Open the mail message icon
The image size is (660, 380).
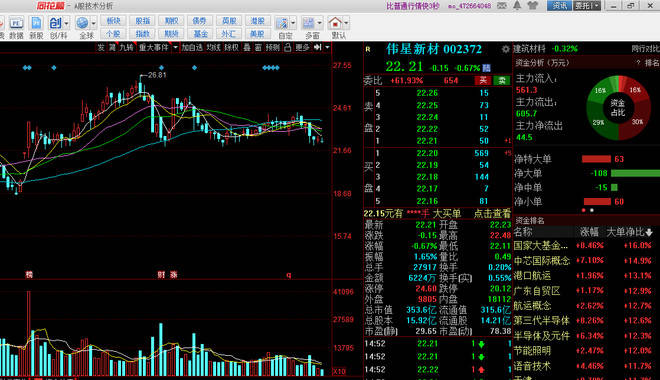(502, 5)
